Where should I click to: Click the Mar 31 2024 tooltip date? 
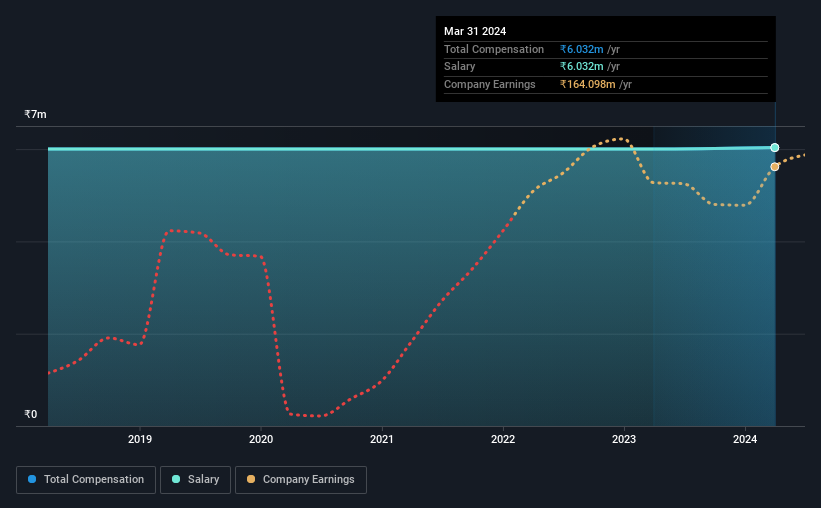[x=475, y=31]
